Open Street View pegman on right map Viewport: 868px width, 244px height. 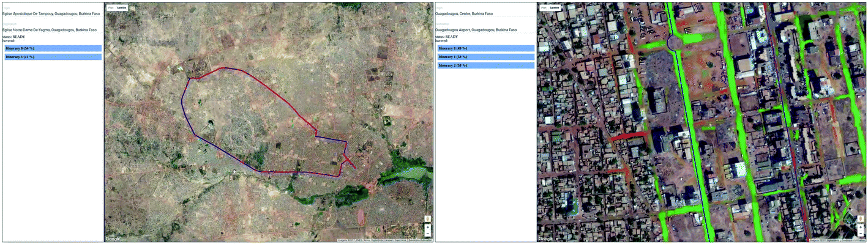[860, 219]
